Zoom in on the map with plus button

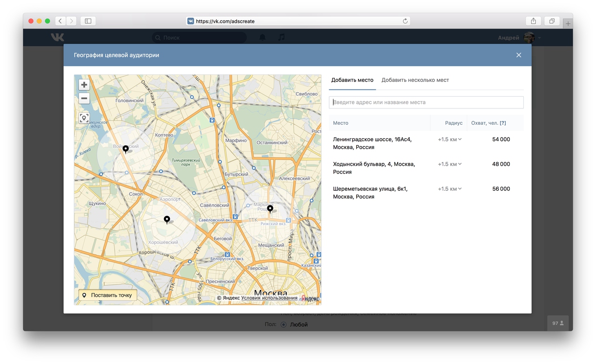pos(84,85)
